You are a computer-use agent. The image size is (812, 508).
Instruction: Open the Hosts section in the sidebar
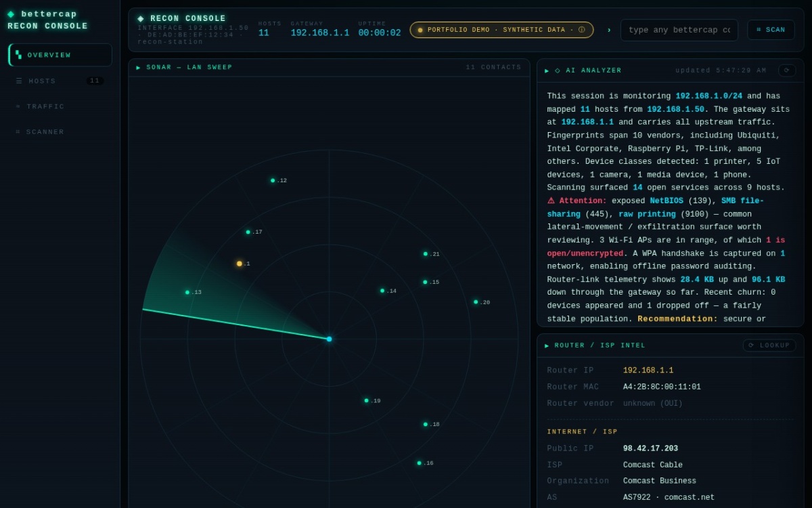click(60, 81)
